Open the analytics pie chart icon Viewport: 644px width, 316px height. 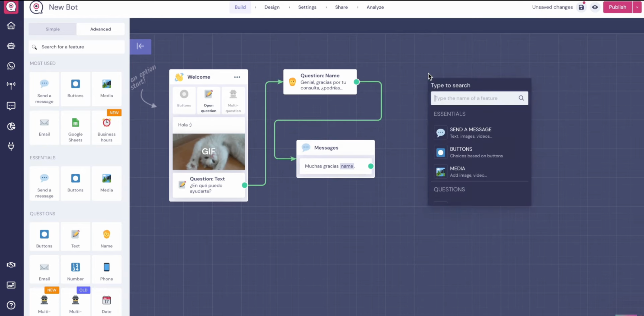[x=11, y=126]
